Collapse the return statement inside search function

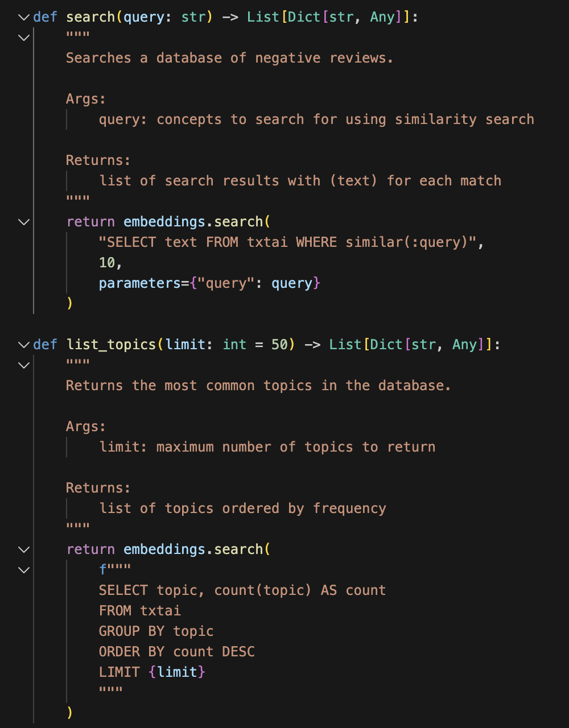click(23, 222)
